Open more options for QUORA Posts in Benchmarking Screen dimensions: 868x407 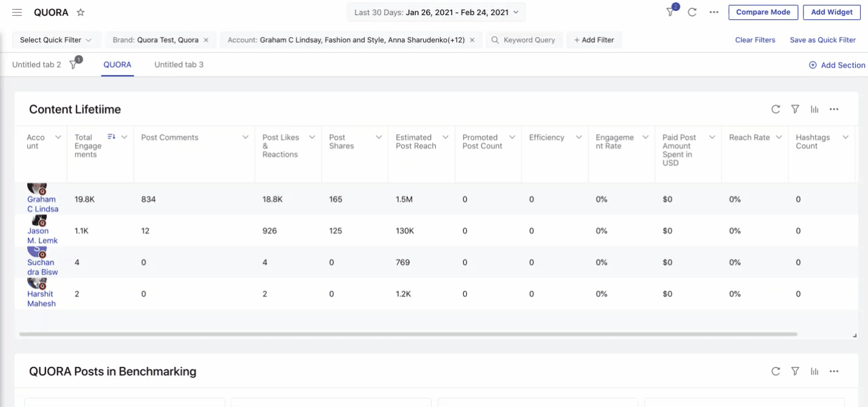(x=834, y=371)
